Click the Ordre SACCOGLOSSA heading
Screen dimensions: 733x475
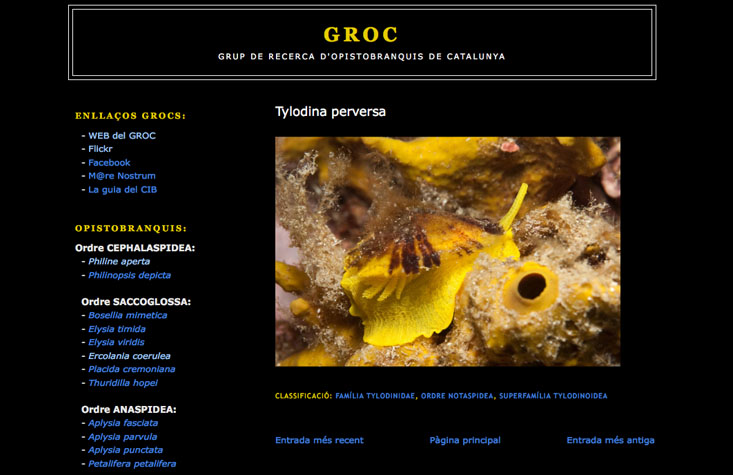click(136, 302)
